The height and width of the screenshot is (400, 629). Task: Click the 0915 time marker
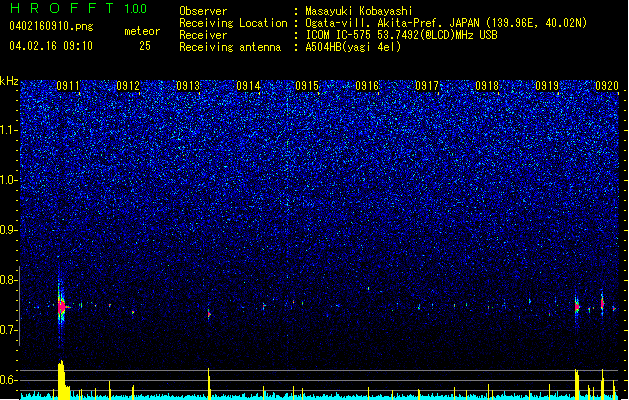pos(307,86)
